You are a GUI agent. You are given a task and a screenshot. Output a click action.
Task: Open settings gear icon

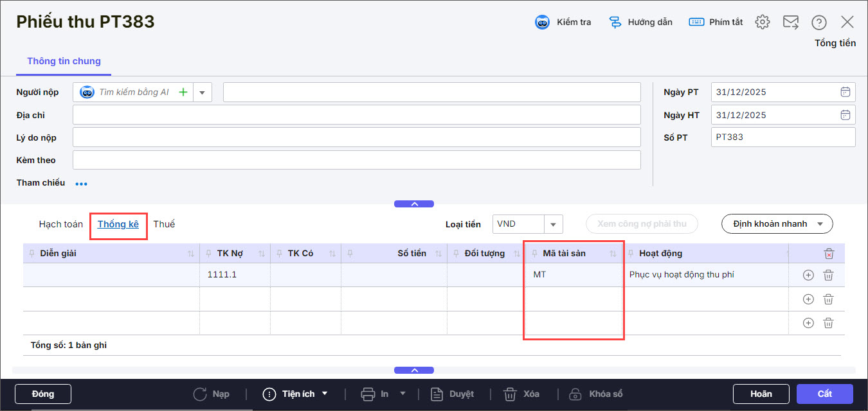(763, 22)
